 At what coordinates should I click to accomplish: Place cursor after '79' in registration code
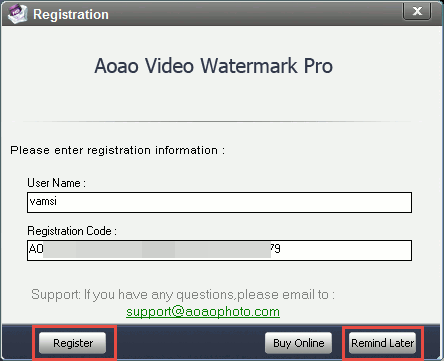tap(282, 249)
